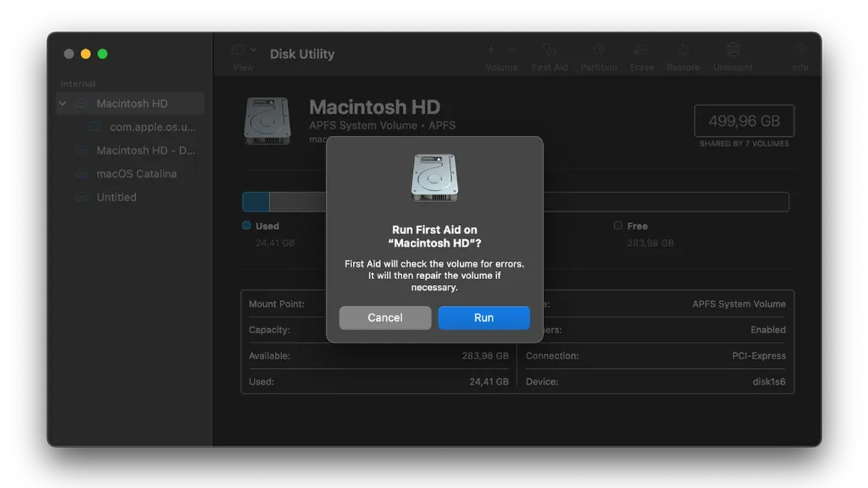Screen dimensions: 868x488
Task: Click the 'Internal' sidebar section header
Action: tap(78, 83)
